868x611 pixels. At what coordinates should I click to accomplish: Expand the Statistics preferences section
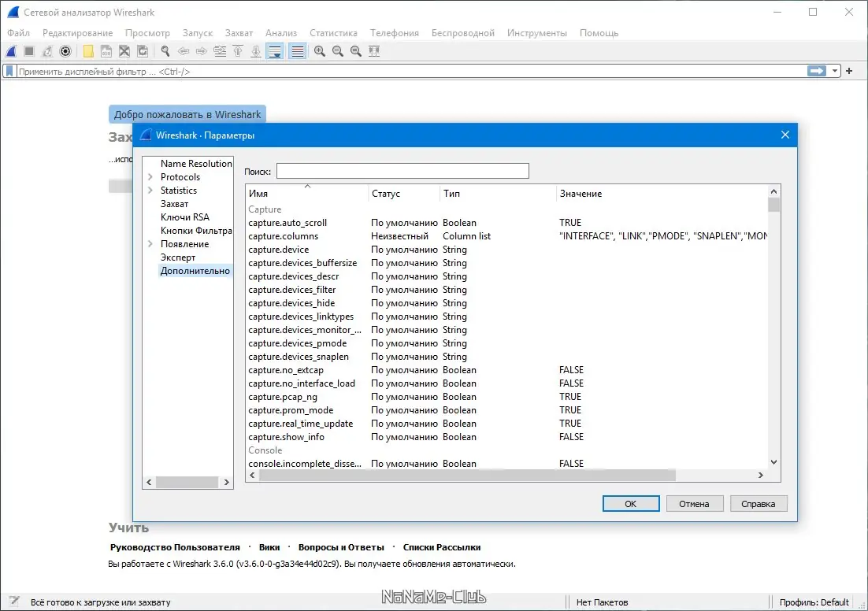tap(150, 191)
